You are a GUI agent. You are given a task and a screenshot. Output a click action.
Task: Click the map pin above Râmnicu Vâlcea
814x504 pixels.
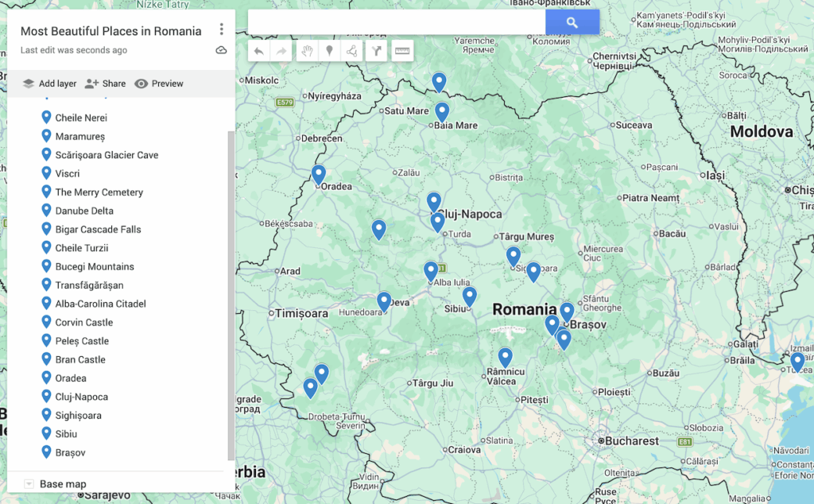[505, 359]
